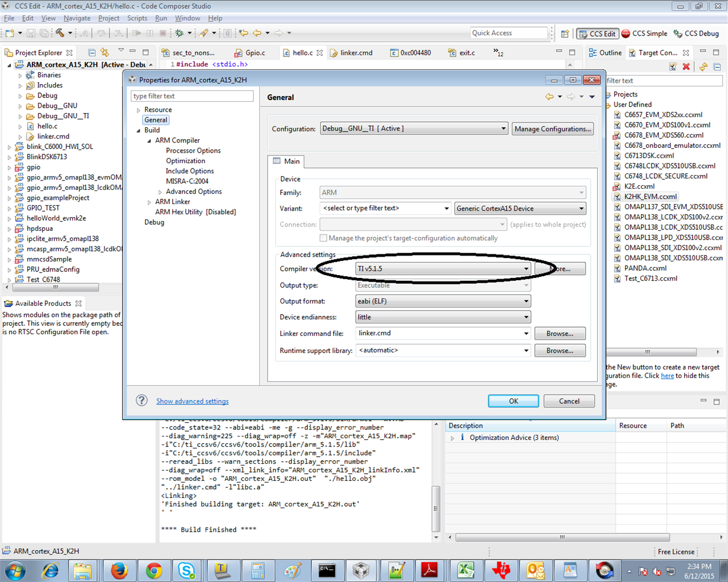The height and width of the screenshot is (582, 728).
Task: Click Browse next to Linker command file
Action: click(560, 334)
